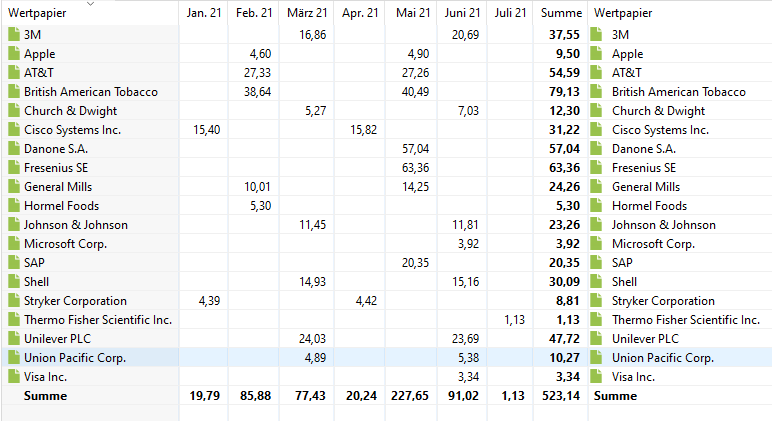Viewport: 772px width, 421px height.
Task: Click the Mai 21 total 227,65
Action: (410, 396)
